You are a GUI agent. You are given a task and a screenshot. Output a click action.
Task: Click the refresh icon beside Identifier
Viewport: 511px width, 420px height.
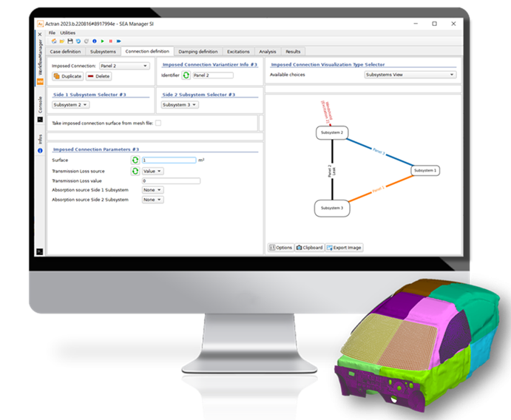click(x=186, y=75)
